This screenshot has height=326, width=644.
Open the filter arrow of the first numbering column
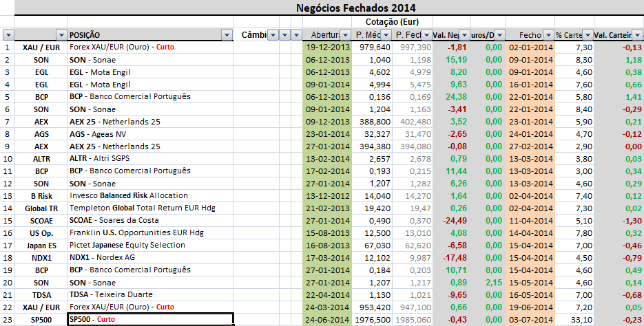[x=8, y=35]
